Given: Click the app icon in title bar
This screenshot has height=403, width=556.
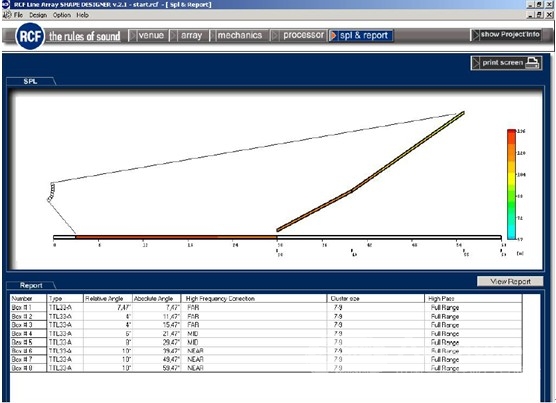Looking at the screenshot, I should point(5,4).
